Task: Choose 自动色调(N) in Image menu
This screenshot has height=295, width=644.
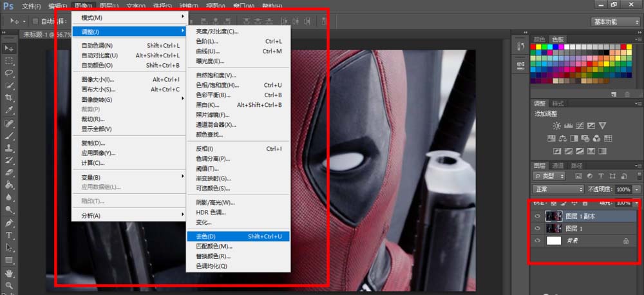Action: [130, 46]
